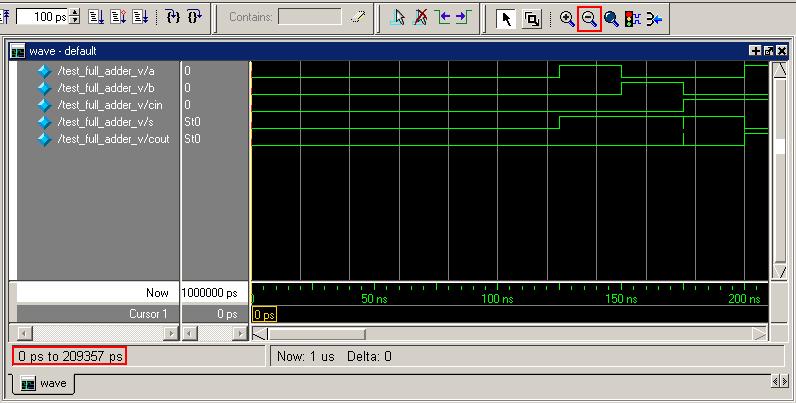Click the tab-scroll right arrow
796x403 pixels.
(x=783, y=381)
